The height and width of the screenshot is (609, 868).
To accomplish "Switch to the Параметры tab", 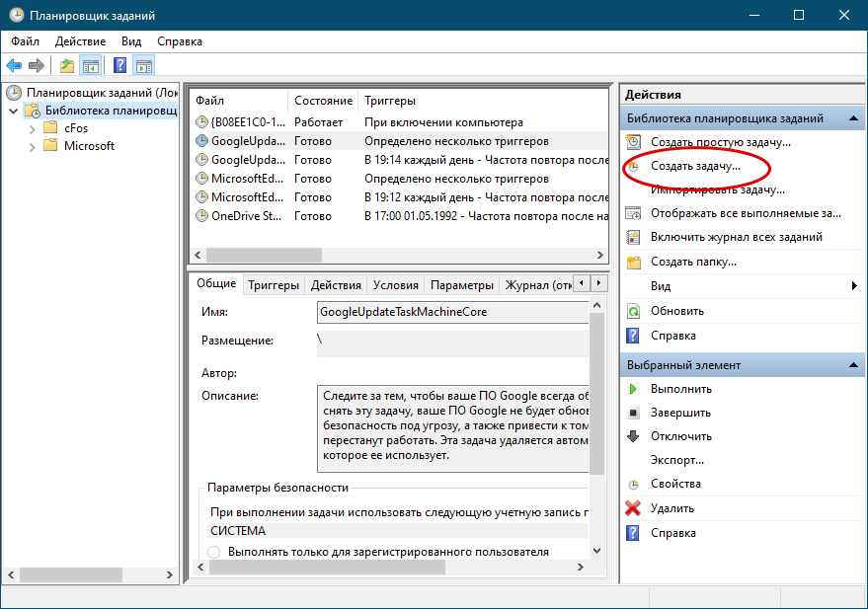I will tap(462, 285).
